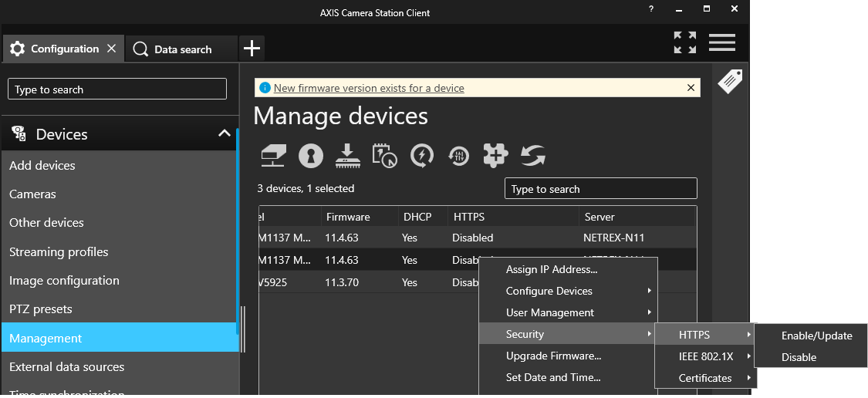The width and height of the screenshot is (868, 398).
Task: Click the device list search field
Action: 600,189
